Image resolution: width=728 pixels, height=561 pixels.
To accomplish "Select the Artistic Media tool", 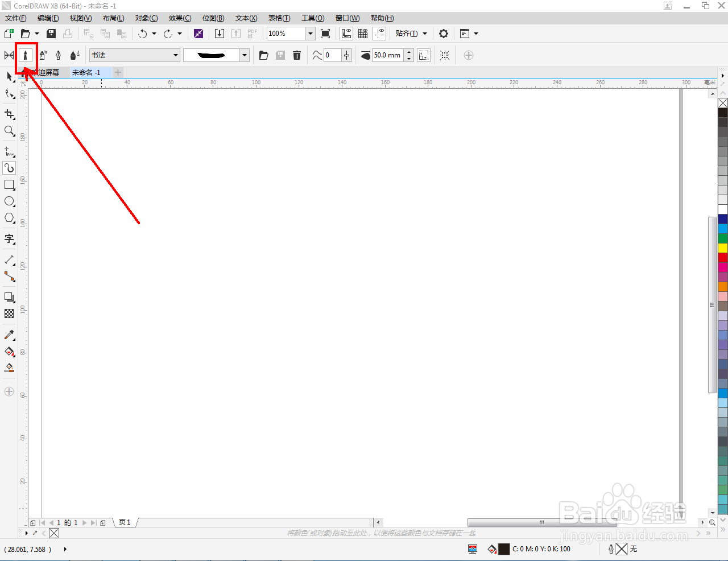I will (9, 168).
